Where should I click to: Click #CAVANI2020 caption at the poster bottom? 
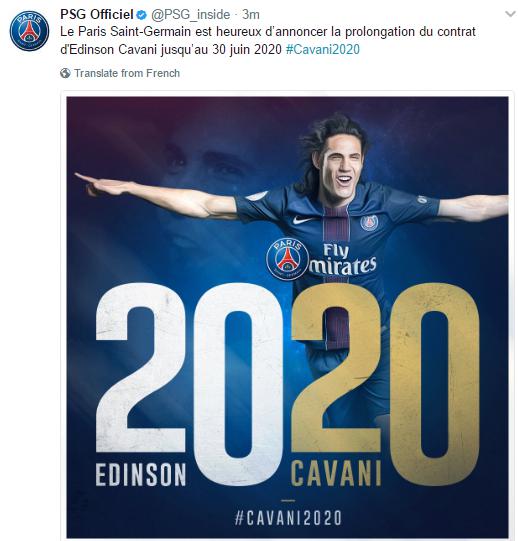289,518
